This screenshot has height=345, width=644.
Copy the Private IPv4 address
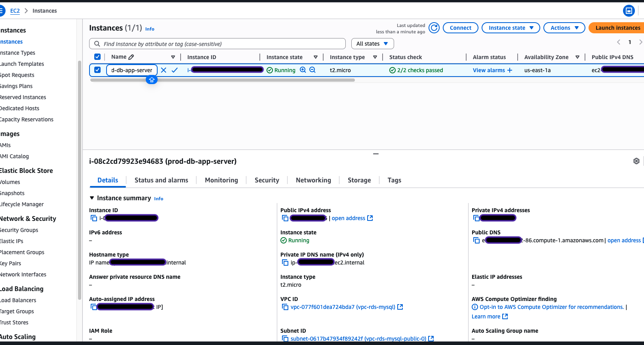pos(476,218)
